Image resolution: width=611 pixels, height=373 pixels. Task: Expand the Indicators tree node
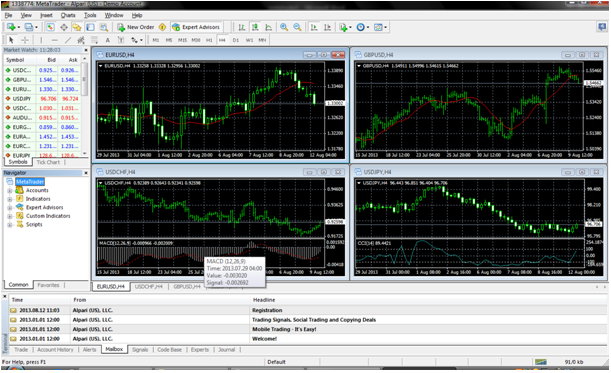tap(9, 199)
